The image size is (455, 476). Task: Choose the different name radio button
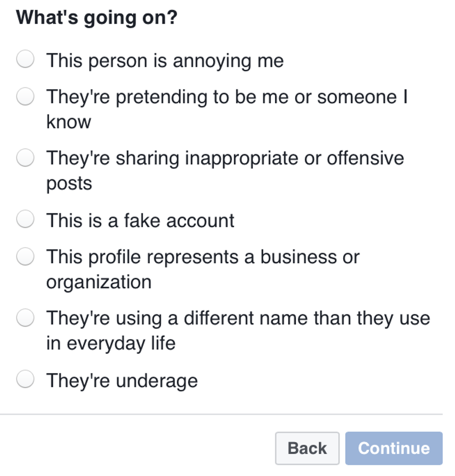pyautogui.click(x=25, y=319)
